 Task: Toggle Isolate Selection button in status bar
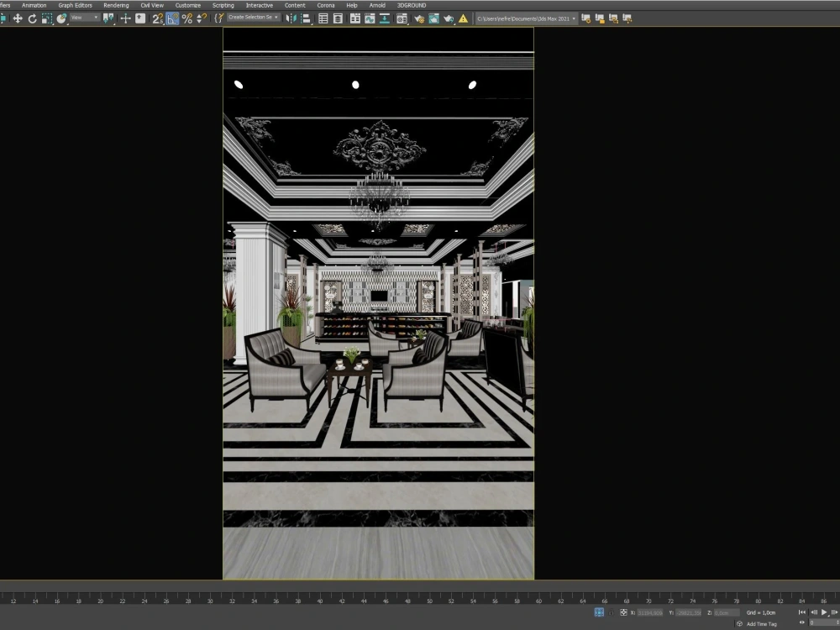tap(599, 612)
